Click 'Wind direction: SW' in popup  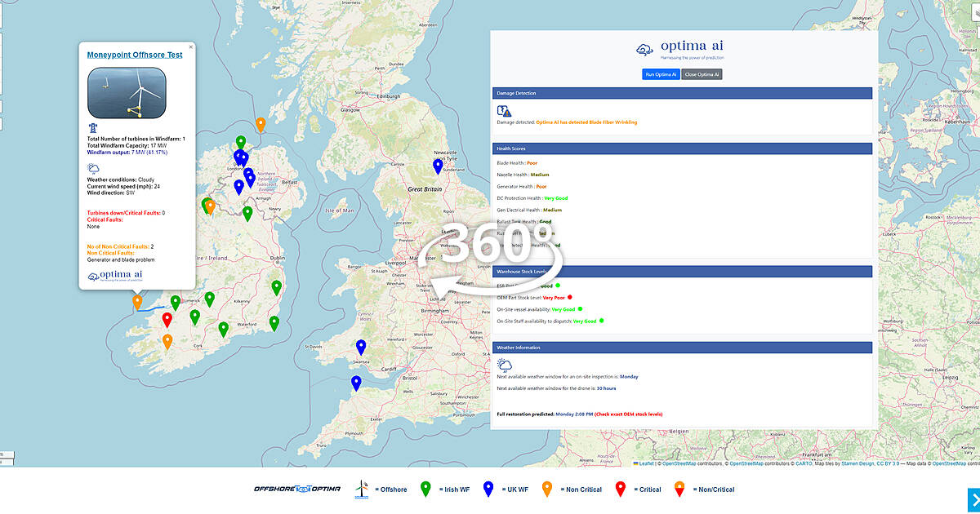click(x=110, y=193)
